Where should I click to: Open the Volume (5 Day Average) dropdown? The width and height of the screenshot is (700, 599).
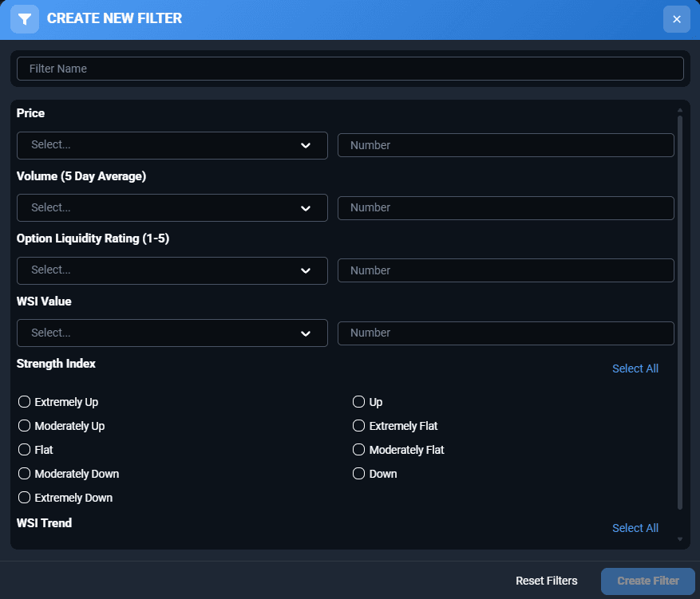pyautogui.click(x=172, y=208)
